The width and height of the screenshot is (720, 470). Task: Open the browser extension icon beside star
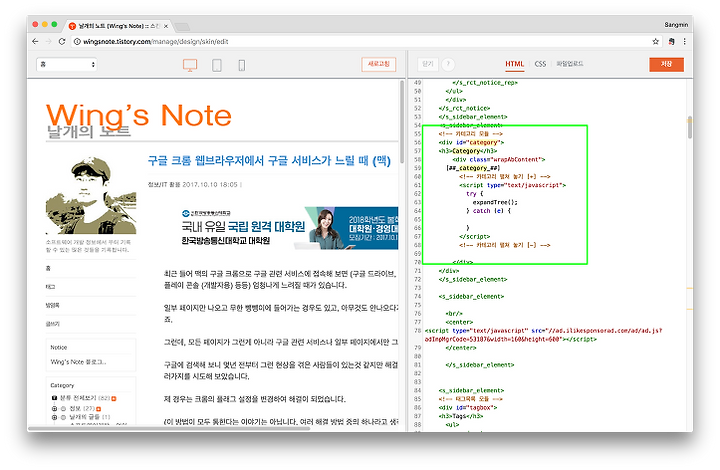point(671,41)
